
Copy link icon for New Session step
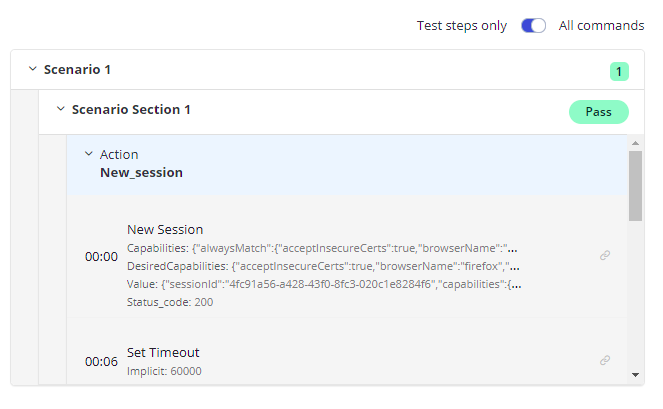point(605,255)
